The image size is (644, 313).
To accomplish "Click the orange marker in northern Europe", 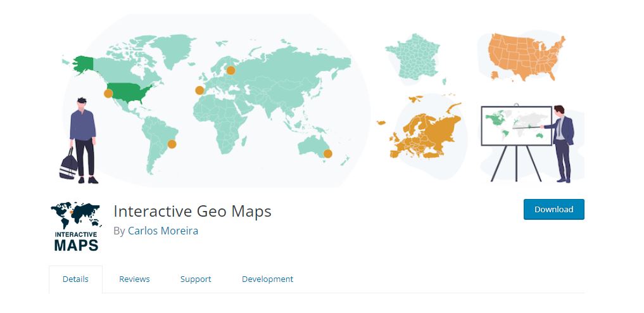I will click(231, 70).
